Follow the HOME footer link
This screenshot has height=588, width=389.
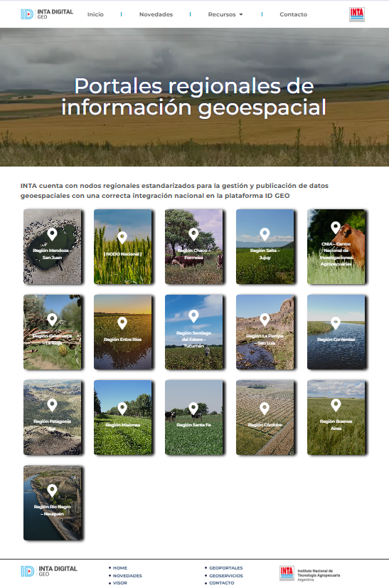coord(120,568)
